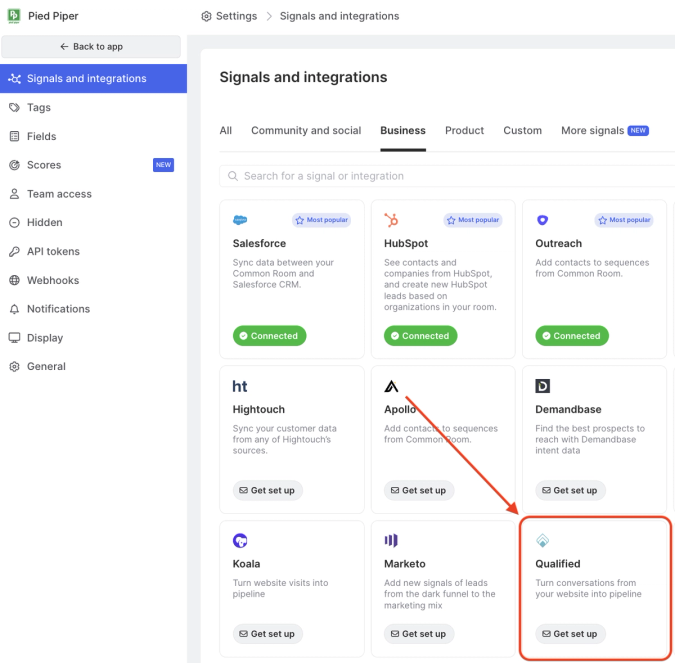Image resolution: width=675 pixels, height=663 pixels.
Task: Click the API tokens key icon
Action: (14, 251)
